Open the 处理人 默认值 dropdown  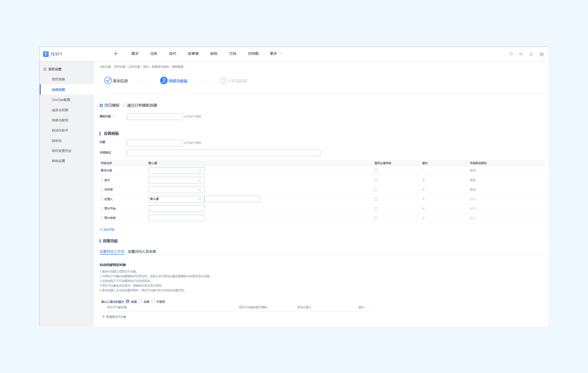click(176, 199)
